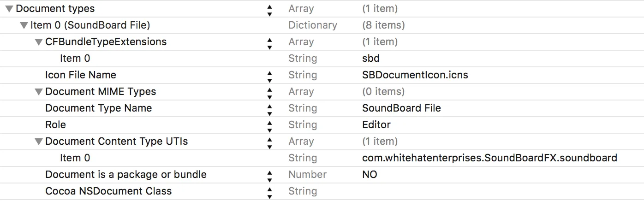Click the Document Type Name key stepper

tap(270, 109)
